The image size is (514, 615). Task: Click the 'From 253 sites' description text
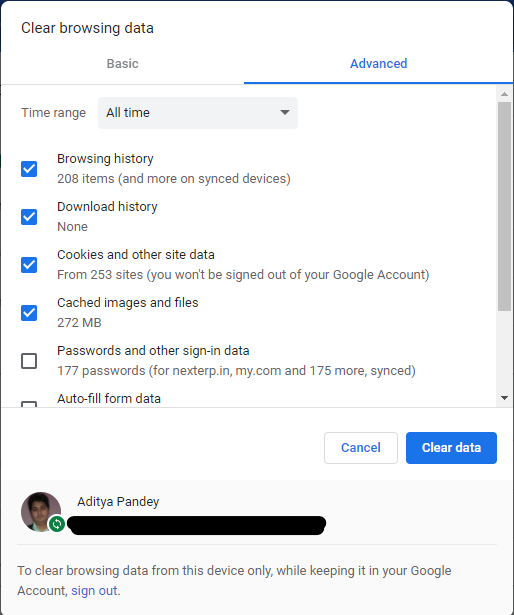pos(243,275)
